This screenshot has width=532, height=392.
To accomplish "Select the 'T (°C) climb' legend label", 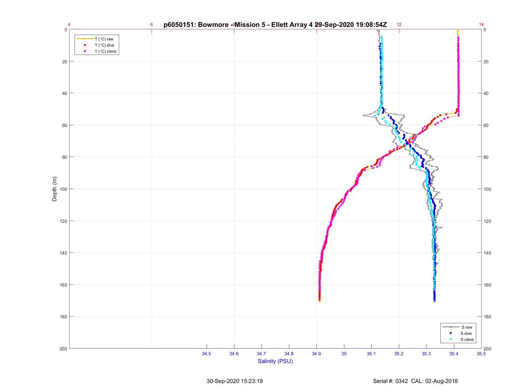I will point(106,51).
